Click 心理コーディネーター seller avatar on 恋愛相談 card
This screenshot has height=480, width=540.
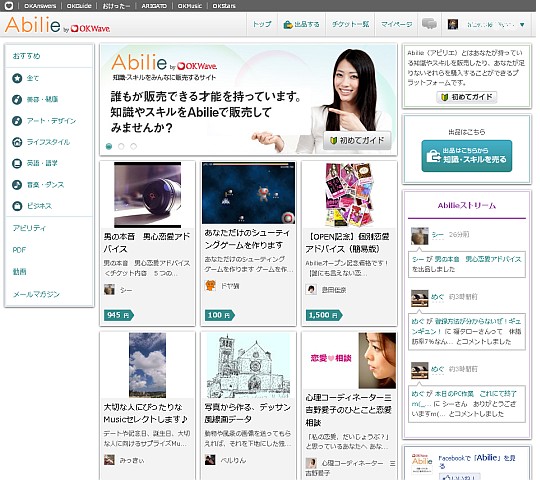(x=311, y=463)
